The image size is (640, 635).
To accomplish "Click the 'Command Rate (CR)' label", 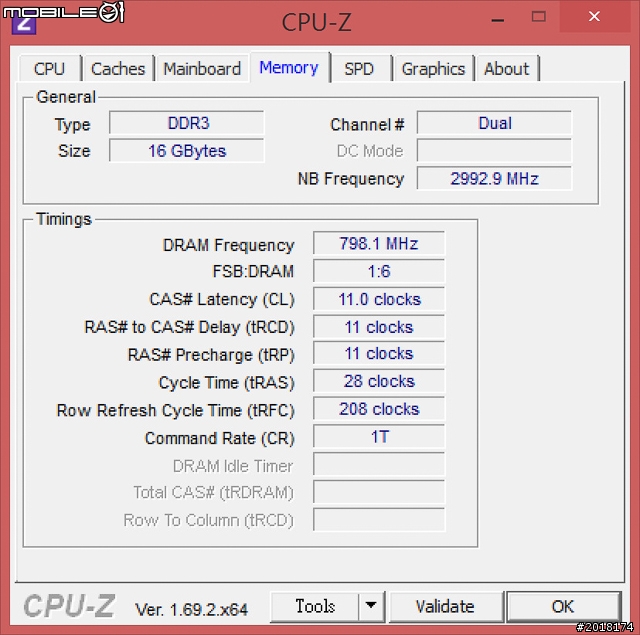I will [220, 438].
